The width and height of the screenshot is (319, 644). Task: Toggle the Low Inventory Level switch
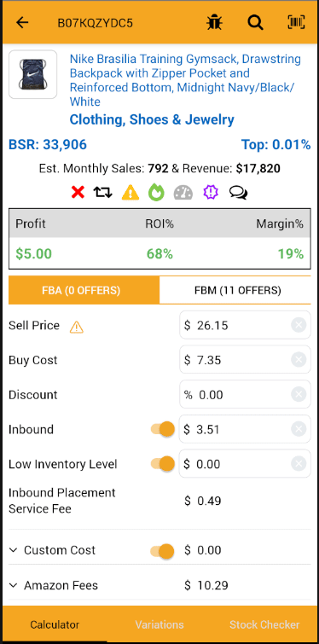click(163, 464)
